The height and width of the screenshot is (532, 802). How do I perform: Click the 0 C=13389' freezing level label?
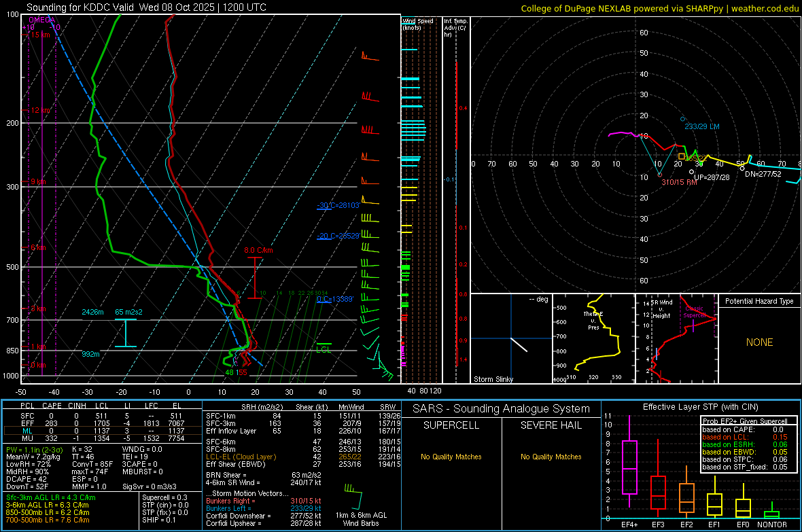pos(335,299)
